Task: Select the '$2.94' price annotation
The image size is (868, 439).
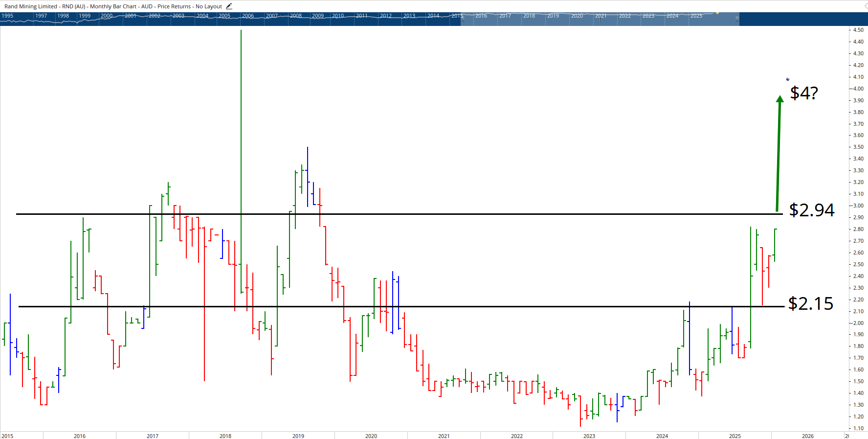Action: coord(812,210)
